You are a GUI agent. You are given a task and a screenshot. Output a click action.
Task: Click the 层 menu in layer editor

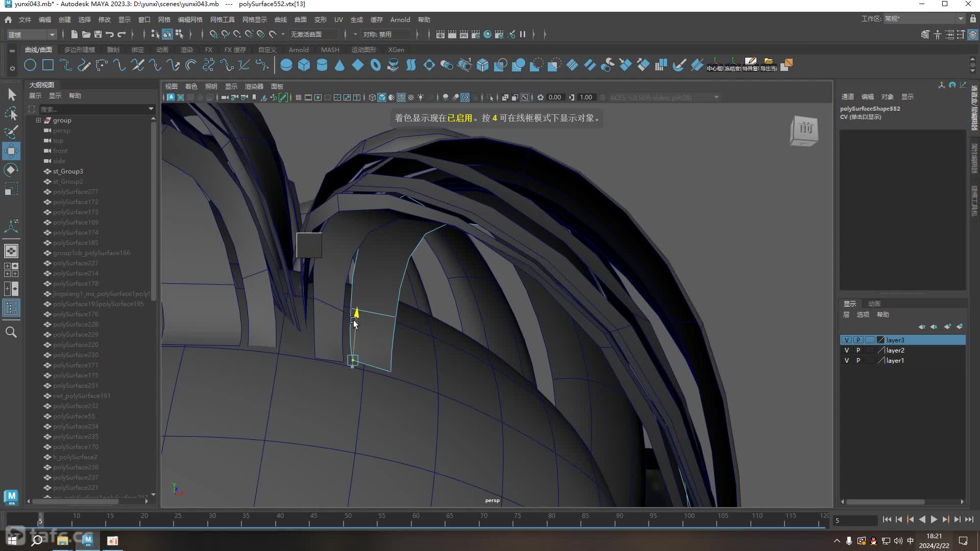point(846,314)
